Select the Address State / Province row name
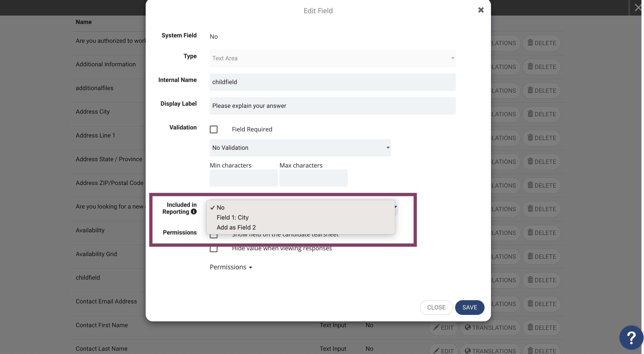Image resolution: width=644 pixels, height=354 pixels. point(109,159)
